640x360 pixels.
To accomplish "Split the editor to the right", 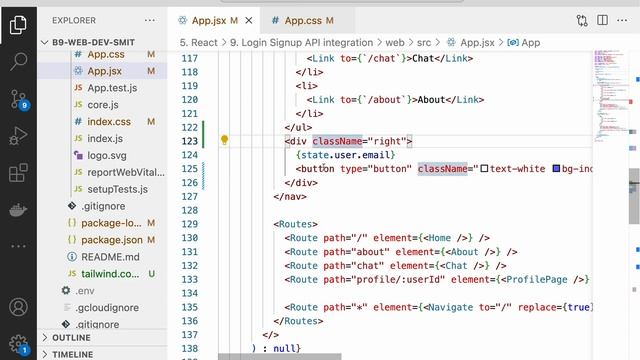I will (602, 20).
